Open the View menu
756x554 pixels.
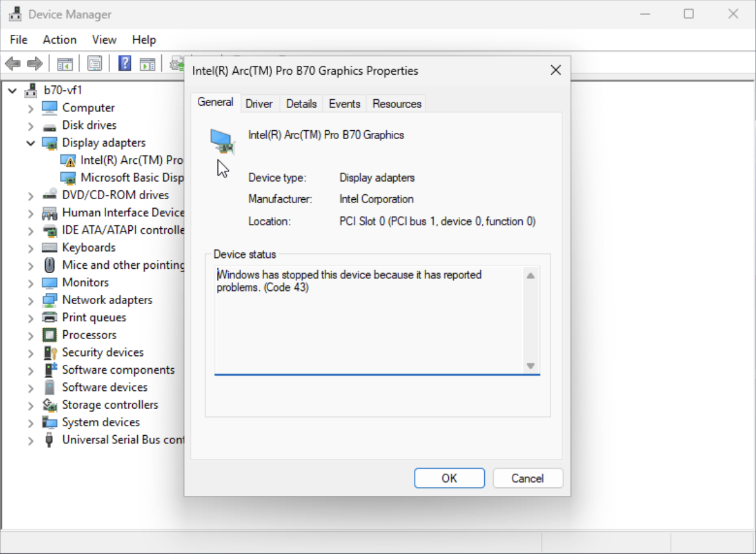[x=104, y=40]
